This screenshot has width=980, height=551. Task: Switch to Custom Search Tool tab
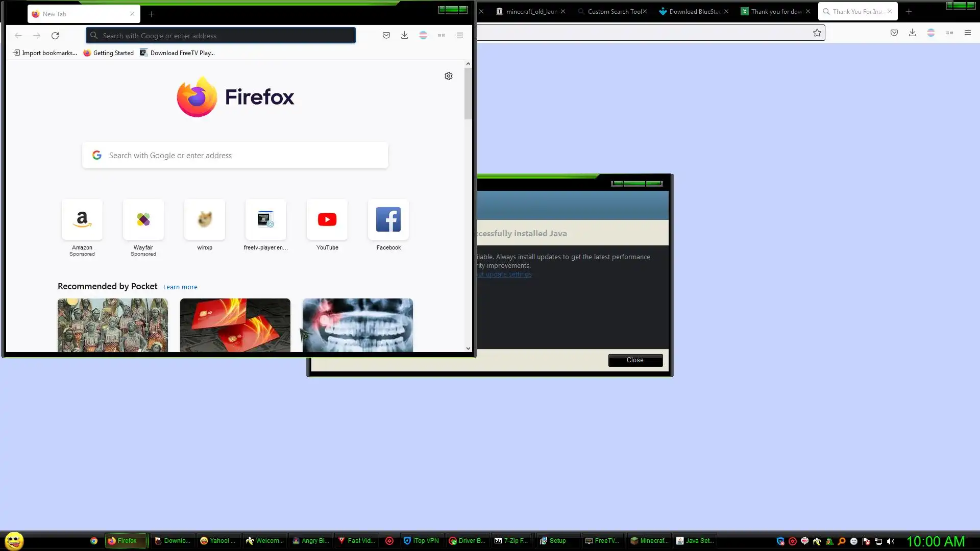(611, 11)
